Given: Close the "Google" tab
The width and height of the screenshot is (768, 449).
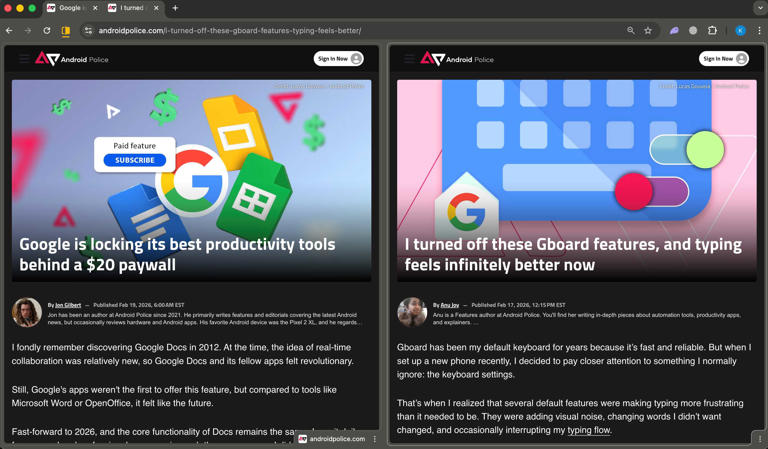Looking at the screenshot, I should pyautogui.click(x=95, y=8).
